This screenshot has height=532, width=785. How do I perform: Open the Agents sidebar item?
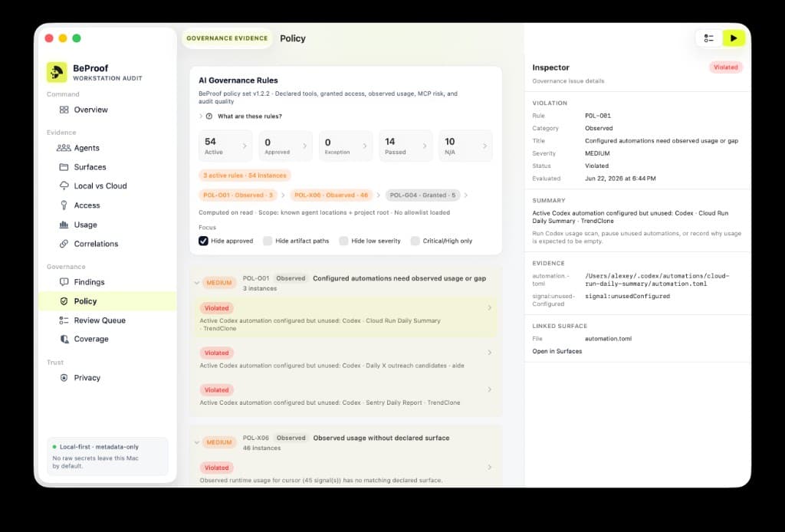[x=107, y=148]
